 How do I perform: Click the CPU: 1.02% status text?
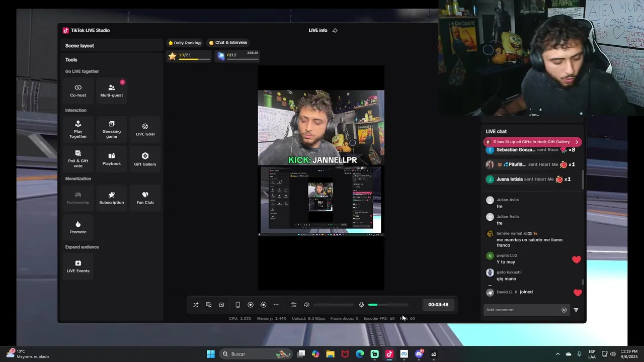coord(240,318)
